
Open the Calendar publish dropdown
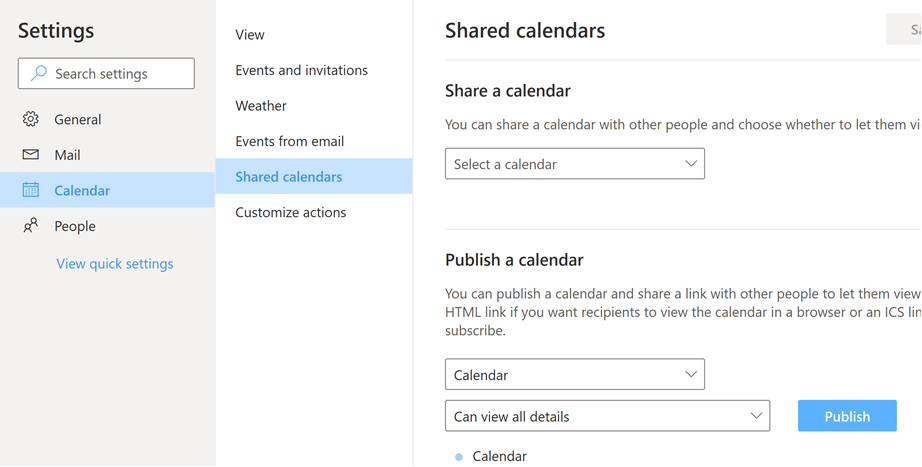pyautogui.click(x=575, y=375)
